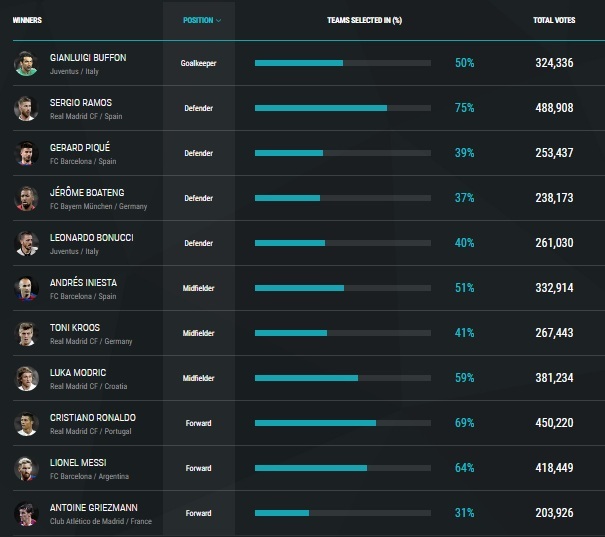
Task: Click the Total Votes column header
Action: click(554, 20)
